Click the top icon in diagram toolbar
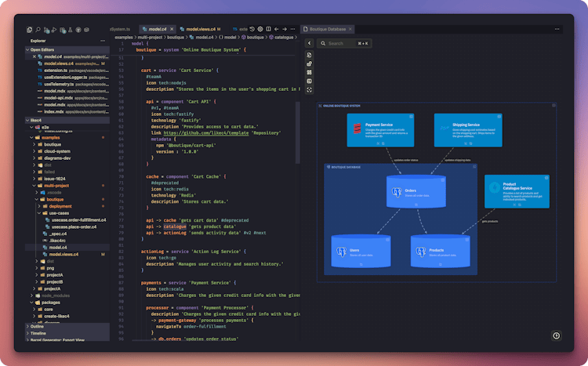The width and height of the screenshot is (588, 366). 309,55
